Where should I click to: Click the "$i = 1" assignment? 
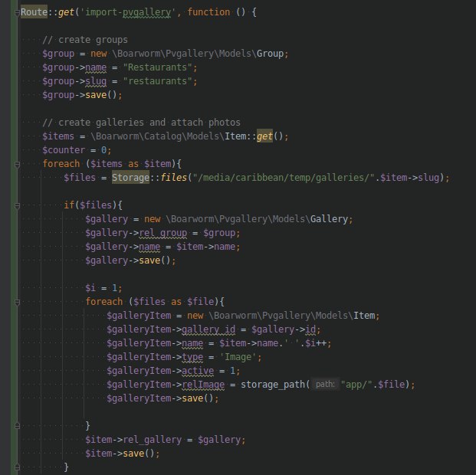click(101, 288)
